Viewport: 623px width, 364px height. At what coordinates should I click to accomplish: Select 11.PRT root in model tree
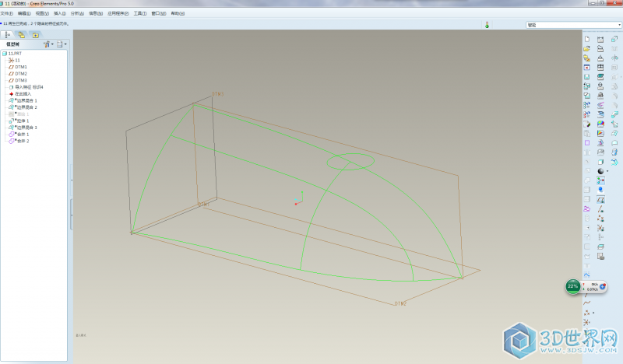point(12,53)
